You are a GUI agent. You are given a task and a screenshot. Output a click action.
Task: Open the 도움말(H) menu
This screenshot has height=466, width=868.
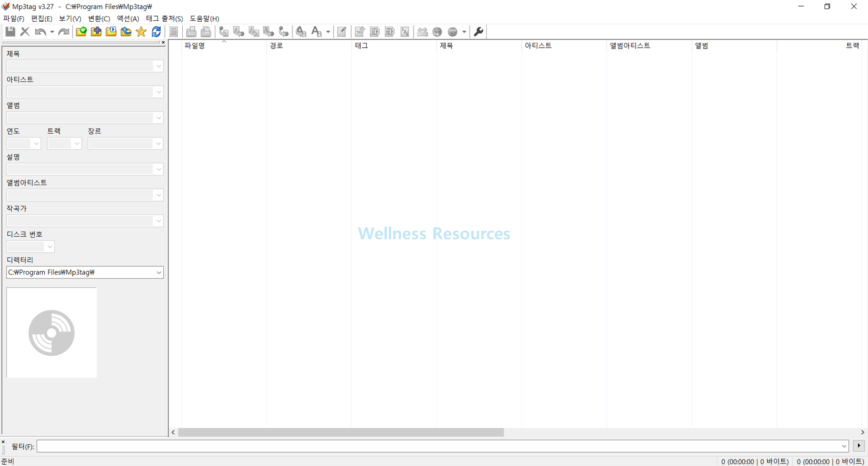204,19
